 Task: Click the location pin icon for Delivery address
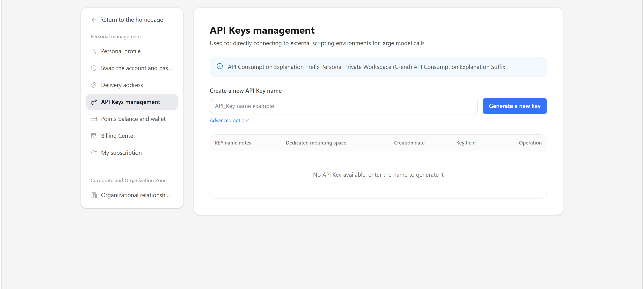tap(94, 85)
